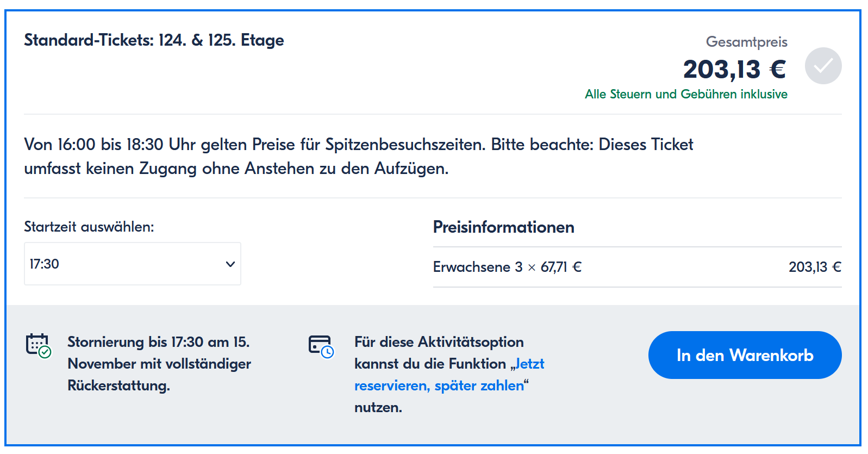This screenshot has height=454, width=868.
Task: Click the green 'Alle Steuern und Gebühren inklusive' text
Action: [686, 94]
